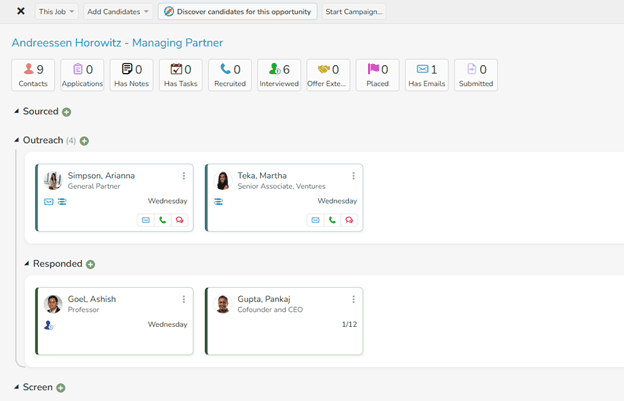This screenshot has height=401, width=624.
Task: Collapse the Outreach stage triangle
Action: click(16, 140)
